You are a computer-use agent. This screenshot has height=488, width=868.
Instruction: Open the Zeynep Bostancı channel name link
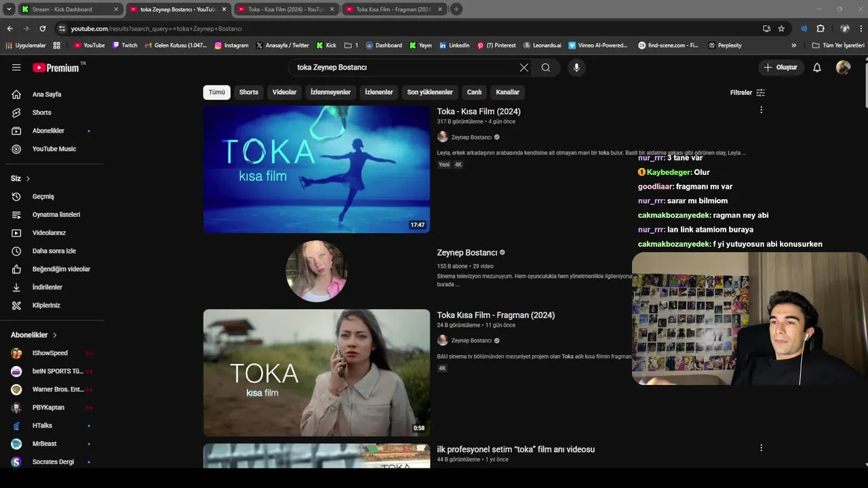pos(467,253)
